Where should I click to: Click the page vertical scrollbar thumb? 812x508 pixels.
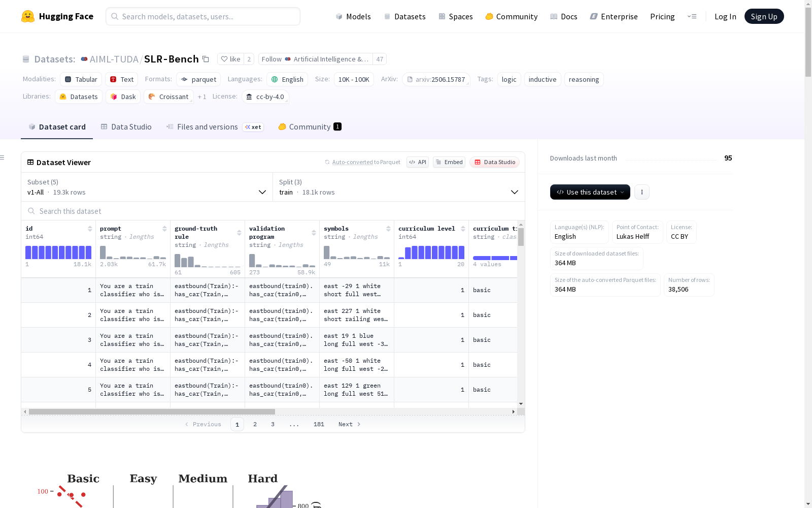[808, 42]
